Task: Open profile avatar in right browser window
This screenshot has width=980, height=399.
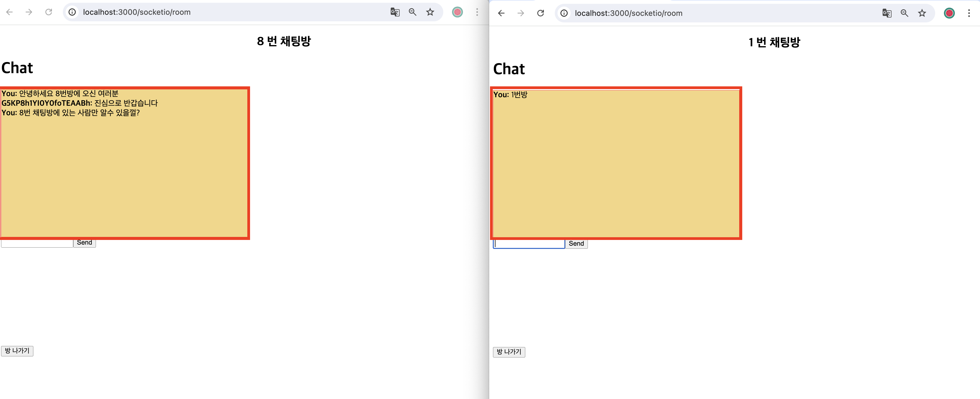Action: tap(949, 13)
